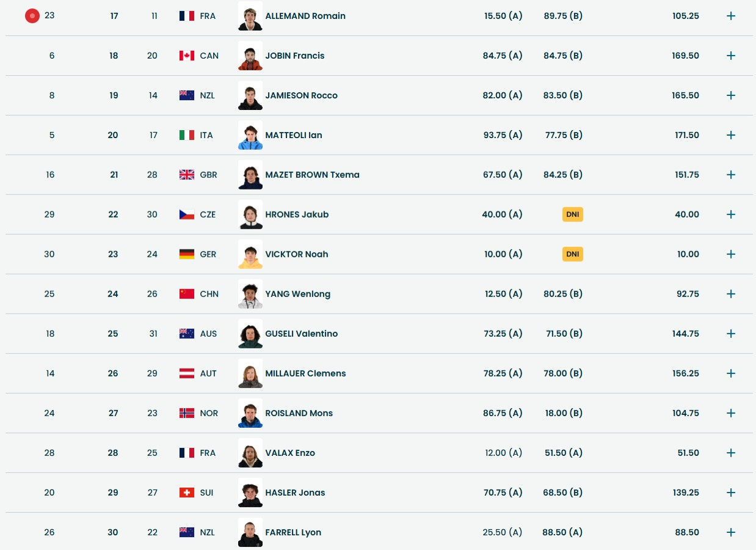Image resolution: width=756 pixels, height=550 pixels.
Task: Open VALAX Enzo athlete name link
Action: point(290,453)
